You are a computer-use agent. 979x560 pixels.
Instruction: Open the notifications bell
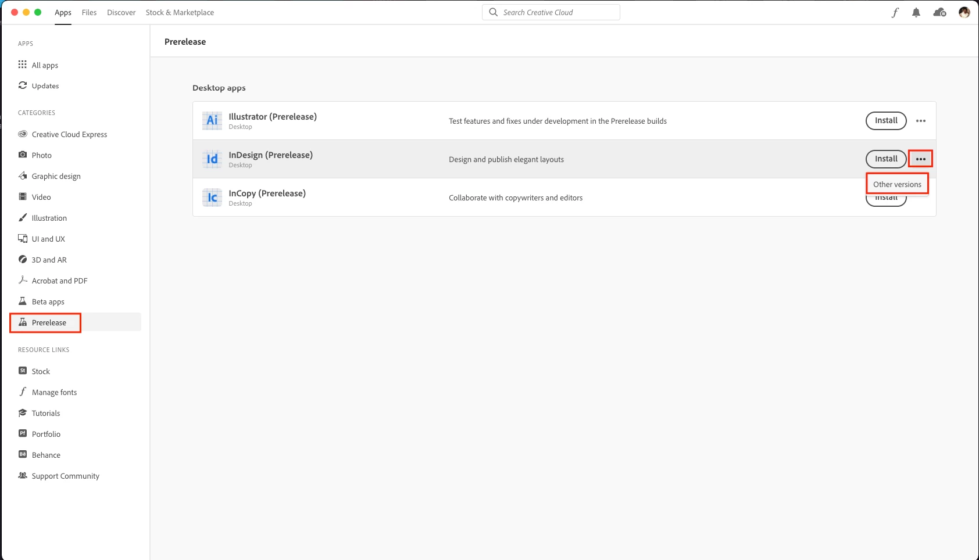[916, 12]
